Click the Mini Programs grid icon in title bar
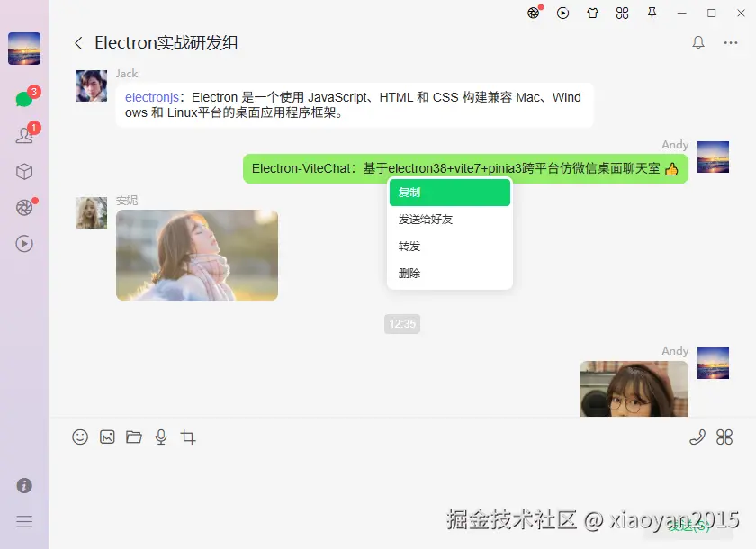Screen dimensions: 756x549 coord(622,13)
